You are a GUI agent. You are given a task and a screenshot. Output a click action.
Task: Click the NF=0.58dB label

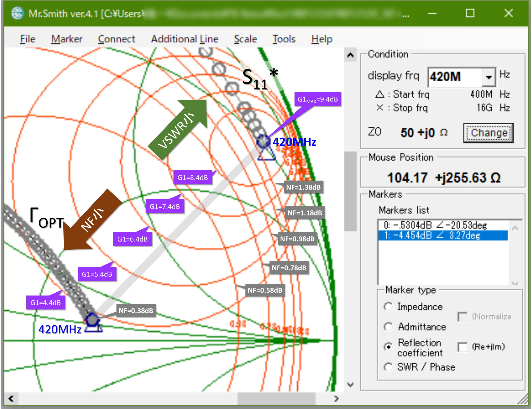click(x=265, y=290)
